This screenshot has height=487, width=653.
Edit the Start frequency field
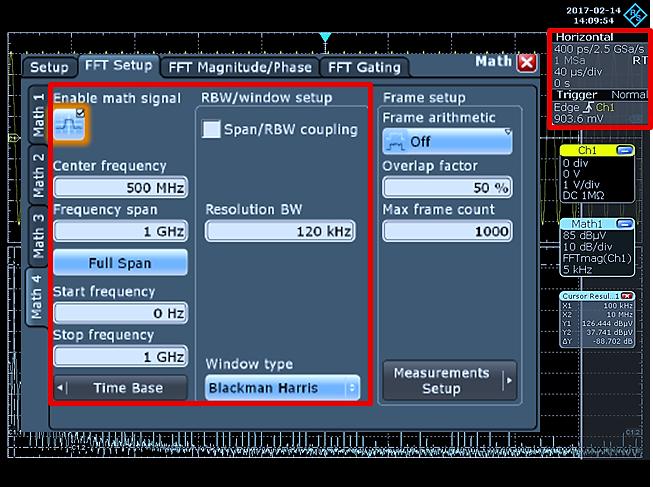click(x=120, y=313)
